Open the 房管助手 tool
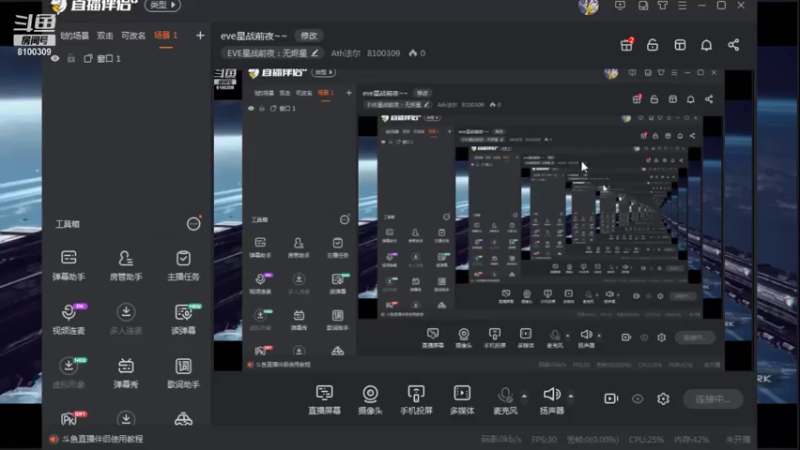The width and height of the screenshot is (800, 450). tap(126, 265)
